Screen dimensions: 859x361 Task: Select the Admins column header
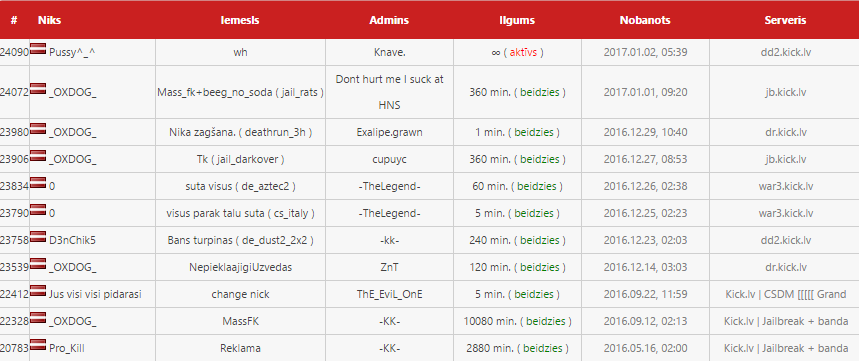coord(389,20)
